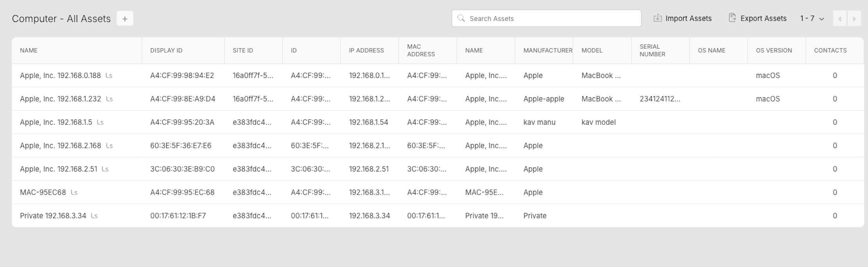Viewport: 868px width, 267px height.
Task: Click Export Assets button
Action: click(x=757, y=18)
